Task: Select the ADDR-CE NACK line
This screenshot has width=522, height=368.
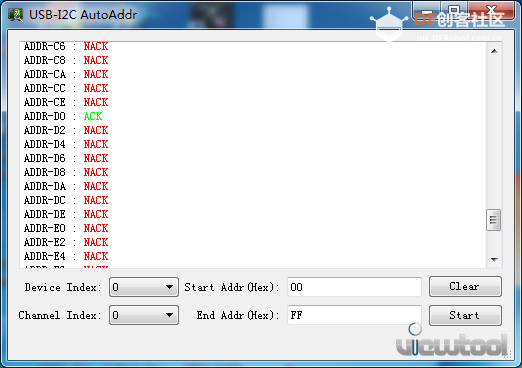Action: pyautogui.click(x=66, y=102)
